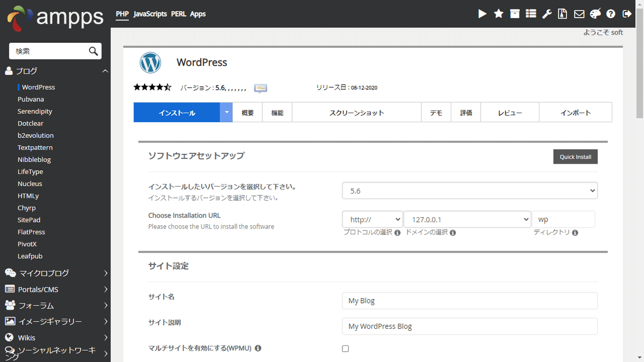Click the WordPress logo icon
Screen dimensions: 644x362
(x=150, y=63)
